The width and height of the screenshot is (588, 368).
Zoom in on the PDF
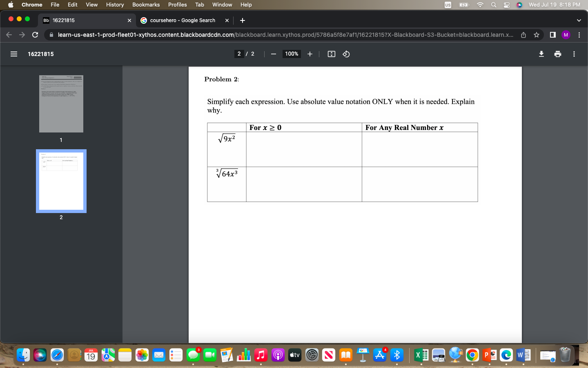point(310,54)
